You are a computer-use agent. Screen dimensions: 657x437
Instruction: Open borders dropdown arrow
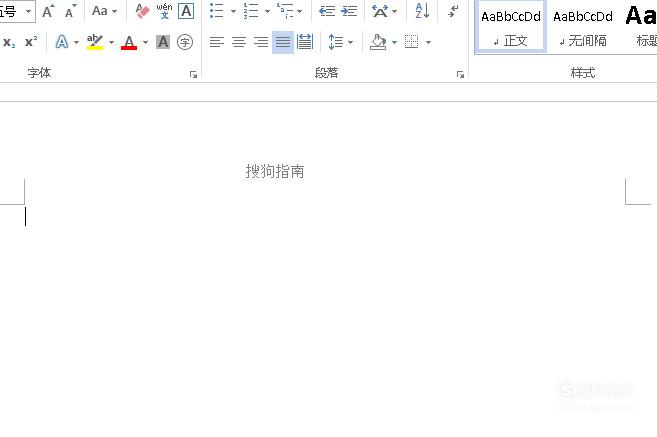tap(428, 42)
